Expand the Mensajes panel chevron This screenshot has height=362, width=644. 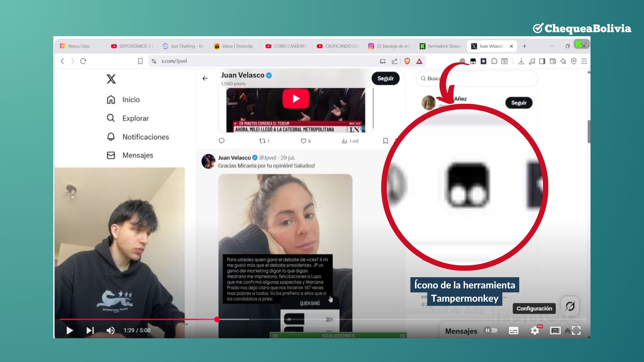point(568,331)
